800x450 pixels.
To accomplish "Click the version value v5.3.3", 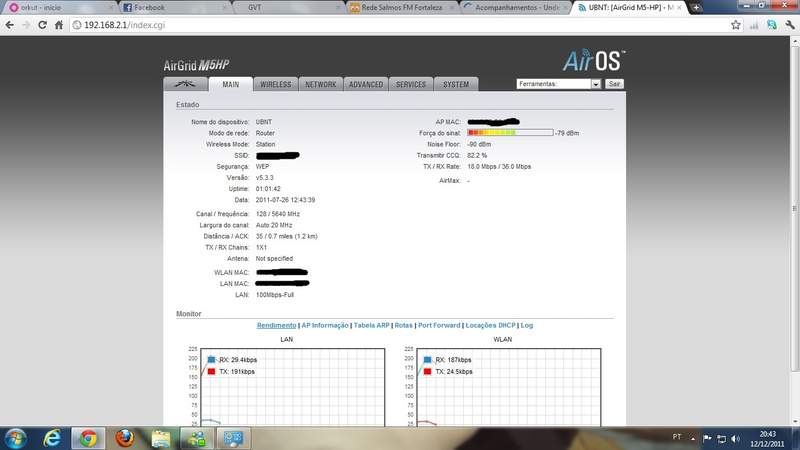I will point(264,178).
